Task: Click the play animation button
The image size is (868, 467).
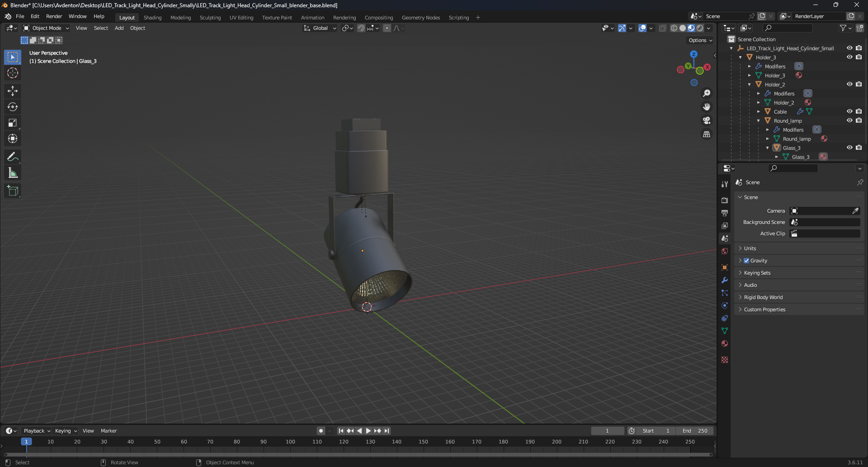Action: (x=368, y=431)
